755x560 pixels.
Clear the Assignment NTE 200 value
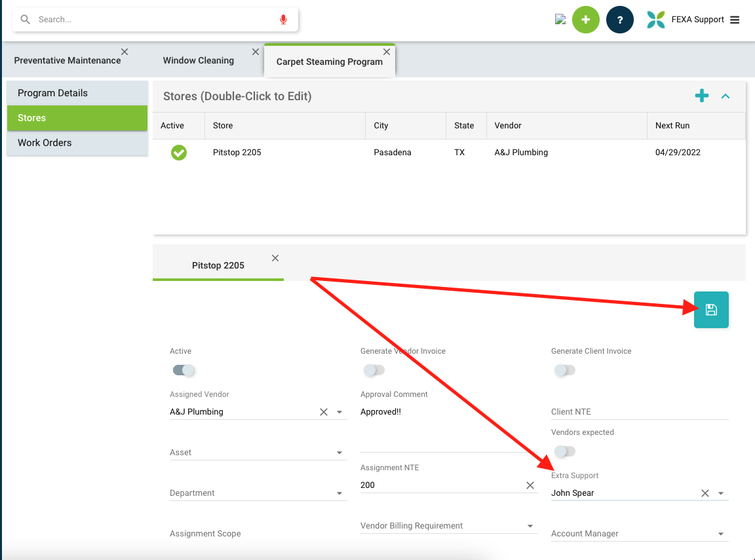click(x=530, y=485)
